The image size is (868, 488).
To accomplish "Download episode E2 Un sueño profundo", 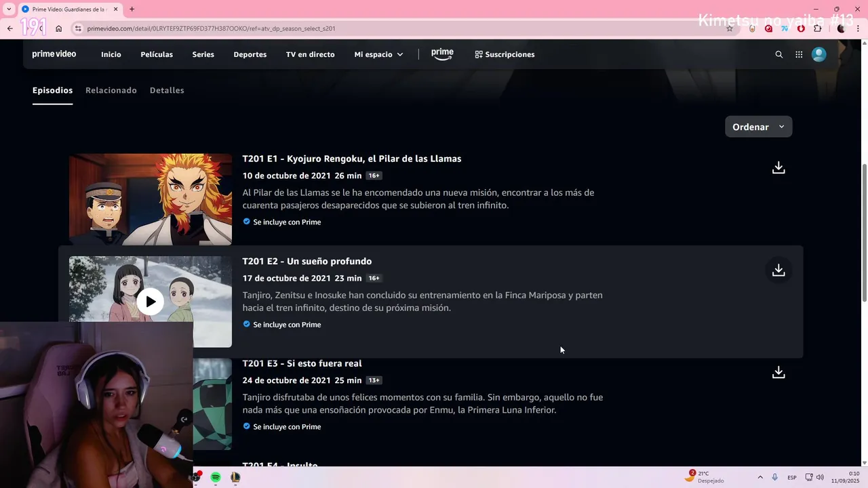I will click(x=778, y=270).
